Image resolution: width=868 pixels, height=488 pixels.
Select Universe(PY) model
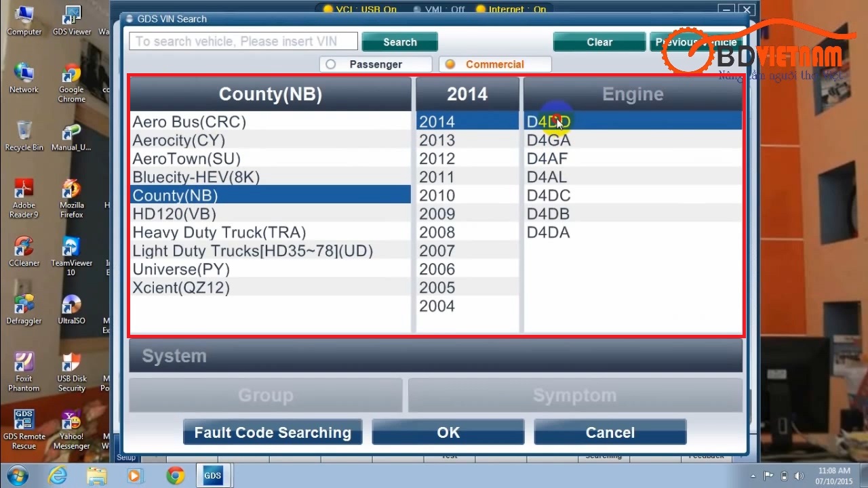(x=271, y=269)
